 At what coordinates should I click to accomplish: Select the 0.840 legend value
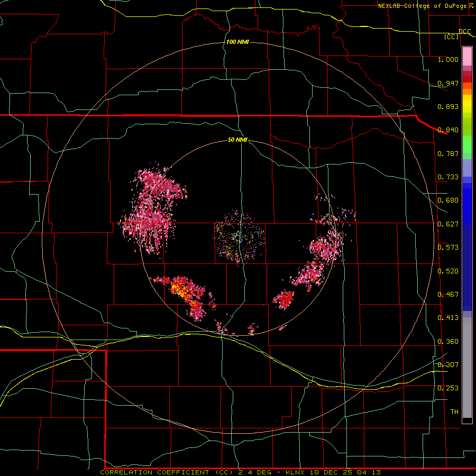[448, 130]
